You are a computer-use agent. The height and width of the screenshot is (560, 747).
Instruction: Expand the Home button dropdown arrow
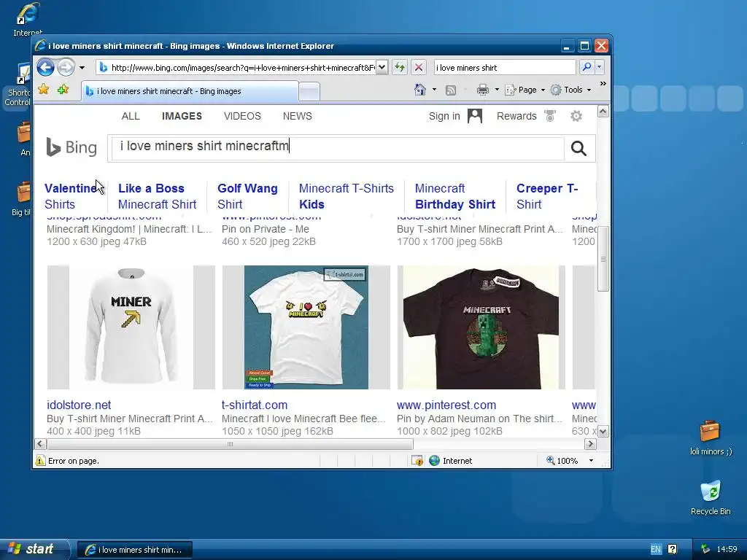(434, 90)
